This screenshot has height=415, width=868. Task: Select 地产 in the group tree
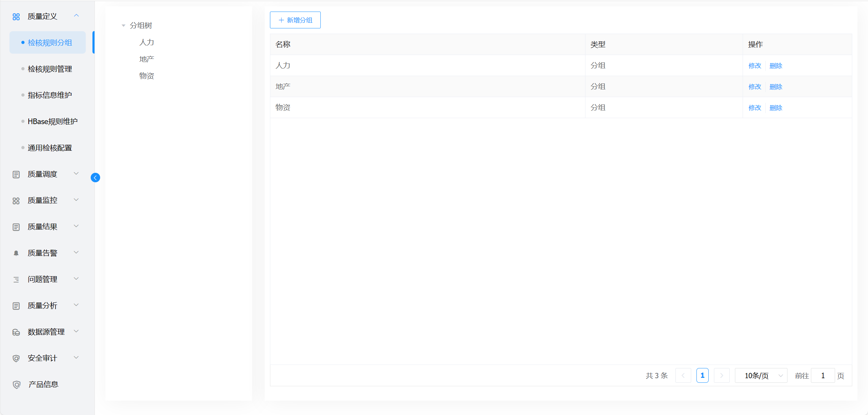point(147,59)
